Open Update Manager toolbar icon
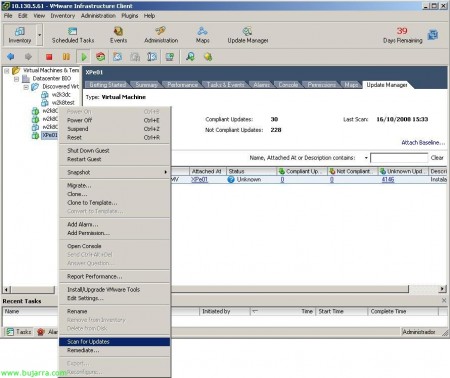 coord(248,35)
